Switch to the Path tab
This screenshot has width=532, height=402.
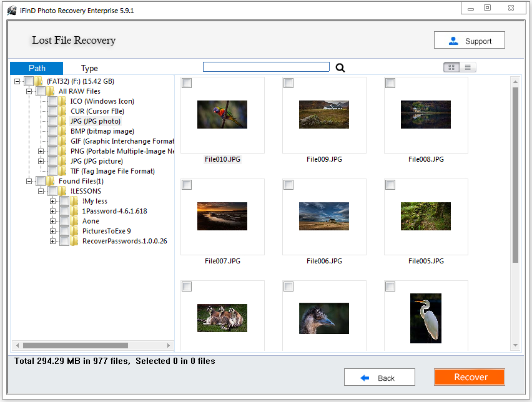(36, 68)
